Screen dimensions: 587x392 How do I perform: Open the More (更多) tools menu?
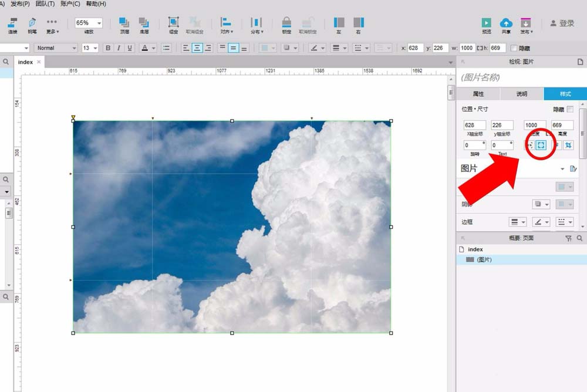(52, 25)
